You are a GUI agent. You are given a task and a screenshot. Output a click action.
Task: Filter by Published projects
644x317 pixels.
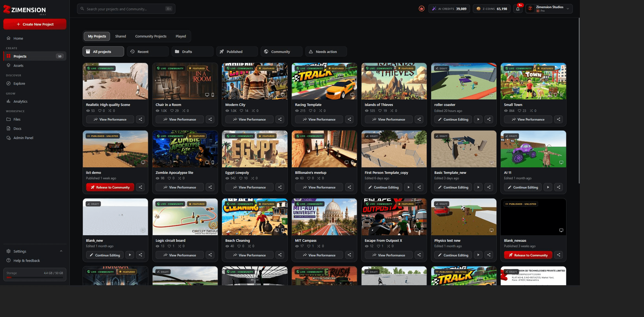tap(237, 52)
